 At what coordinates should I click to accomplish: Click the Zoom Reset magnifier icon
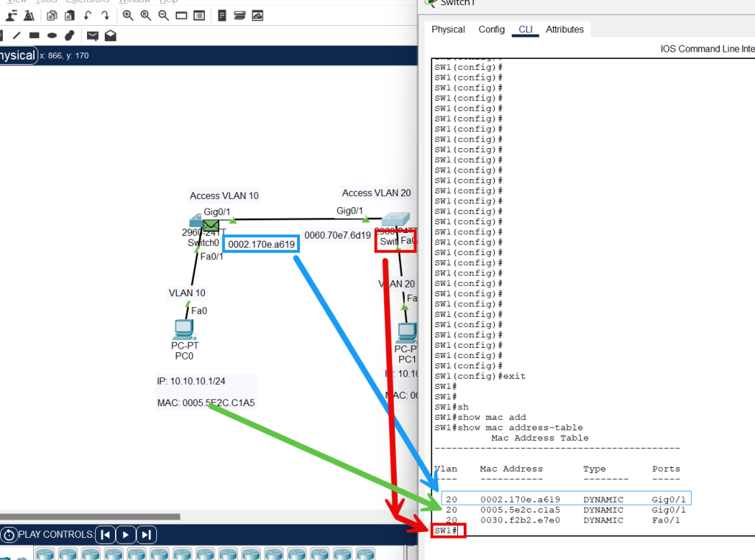point(145,15)
